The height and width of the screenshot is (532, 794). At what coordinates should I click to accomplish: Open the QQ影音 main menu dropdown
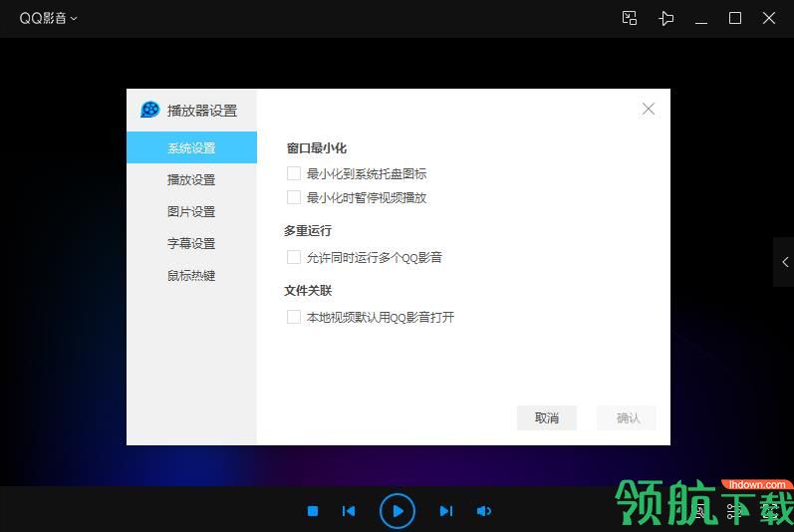coord(48,18)
